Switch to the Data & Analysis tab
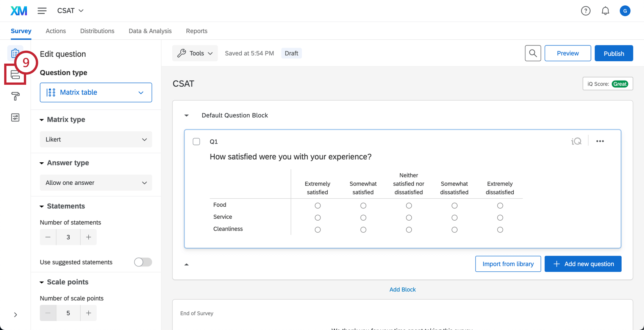Image resolution: width=644 pixels, height=330 pixels. [x=150, y=31]
